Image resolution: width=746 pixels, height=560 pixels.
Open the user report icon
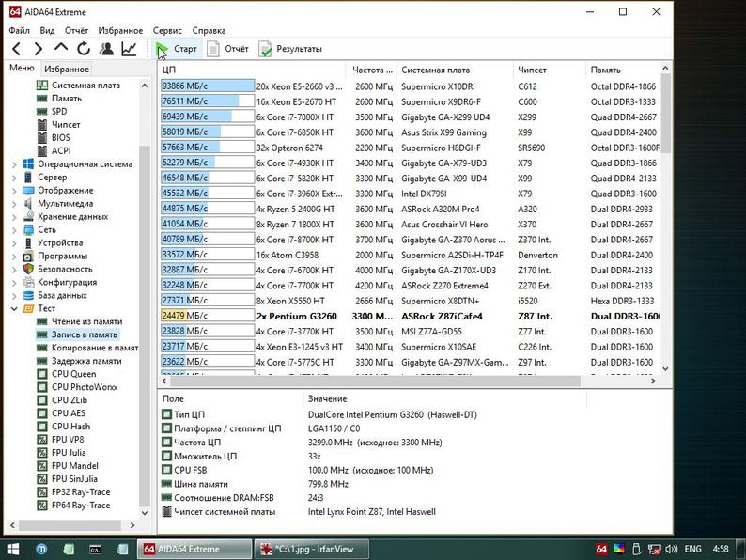(106, 49)
